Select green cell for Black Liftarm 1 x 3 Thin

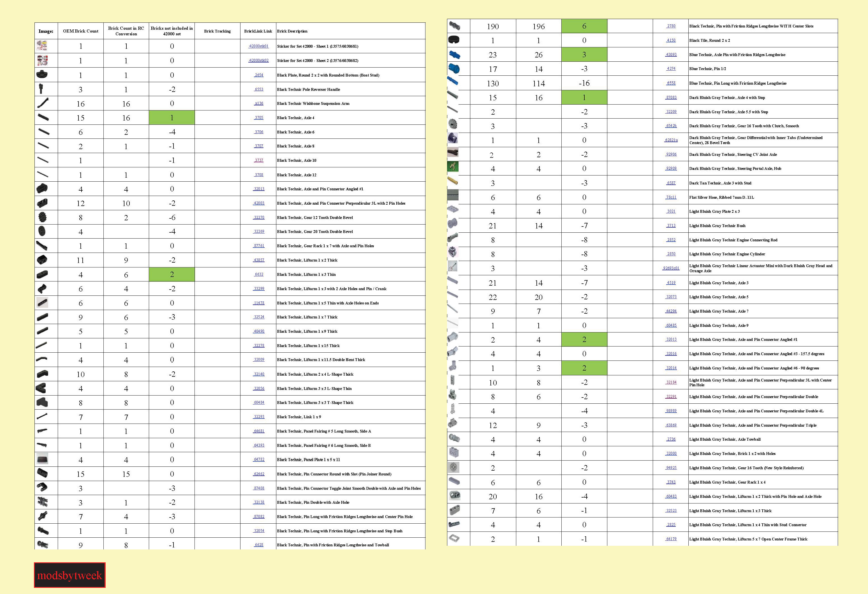[x=172, y=274]
